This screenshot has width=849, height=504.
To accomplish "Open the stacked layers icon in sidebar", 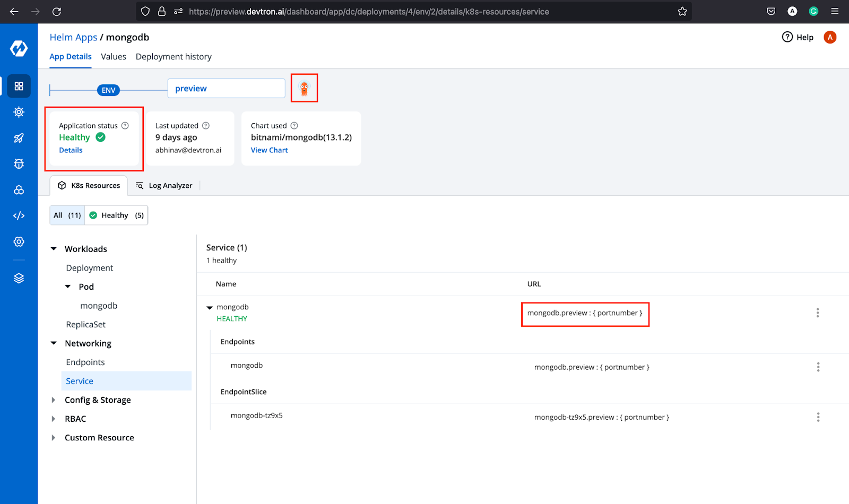I will pos(19,278).
